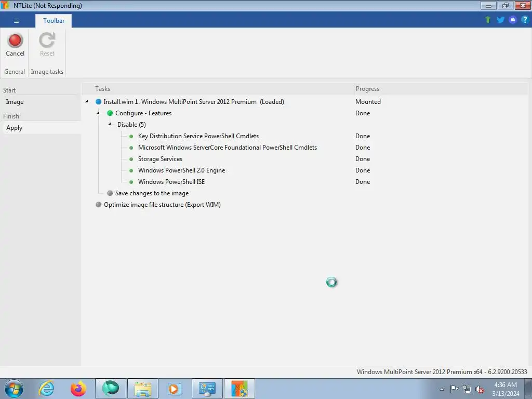Click gray dot beside Optimize image file structure
532x399 pixels.
[98, 205]
